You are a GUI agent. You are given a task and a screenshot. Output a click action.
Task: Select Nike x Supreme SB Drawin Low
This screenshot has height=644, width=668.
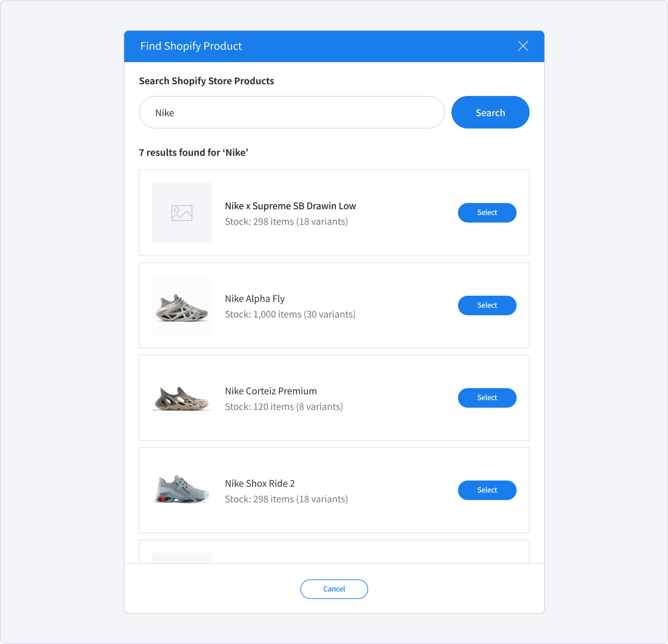point(487,213)
